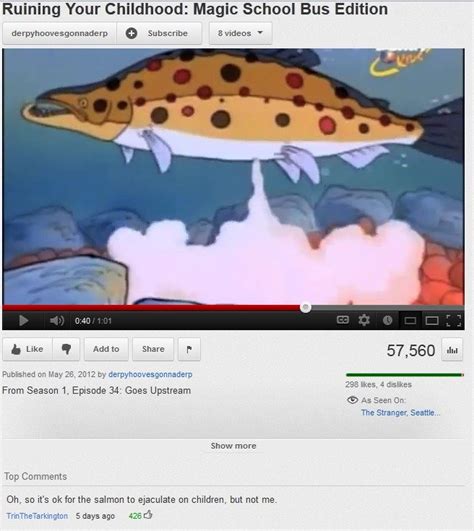Switch to large player size
Image resolution: width=474 pixels, height=531 pixels.
pos(432,320)
